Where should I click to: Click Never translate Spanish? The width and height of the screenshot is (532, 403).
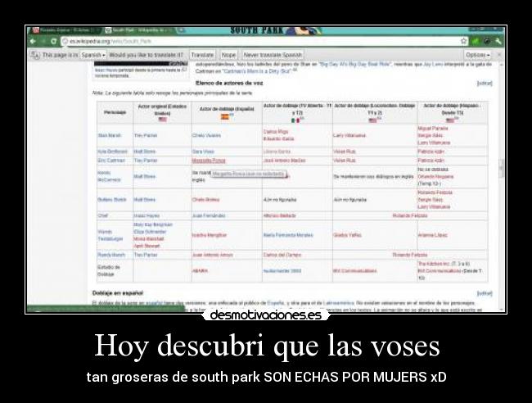click(273, 55)
